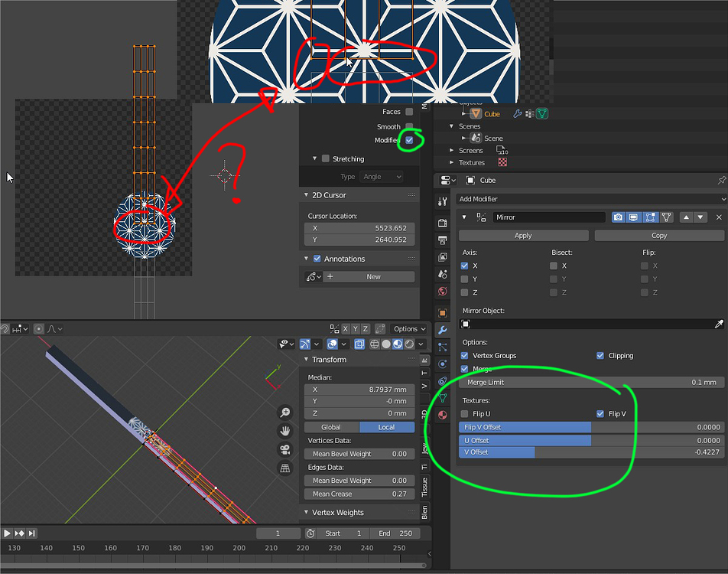
Task: Copy the Mirror modifier
Action: (x=659, y=236)
